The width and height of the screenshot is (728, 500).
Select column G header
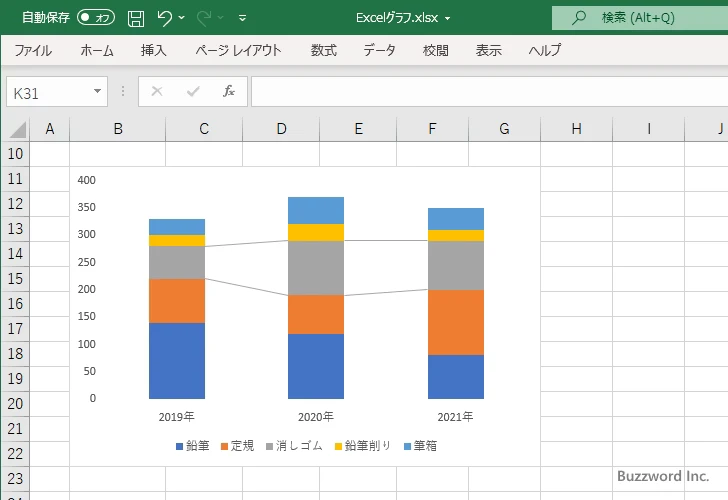pyautogui.click(x=504, y=129)
